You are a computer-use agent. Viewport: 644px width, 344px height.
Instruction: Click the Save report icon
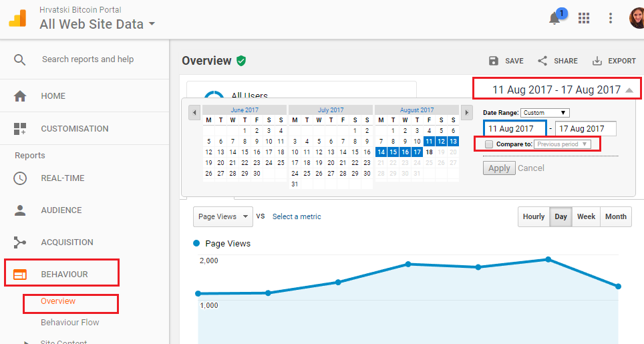(494, 61)
